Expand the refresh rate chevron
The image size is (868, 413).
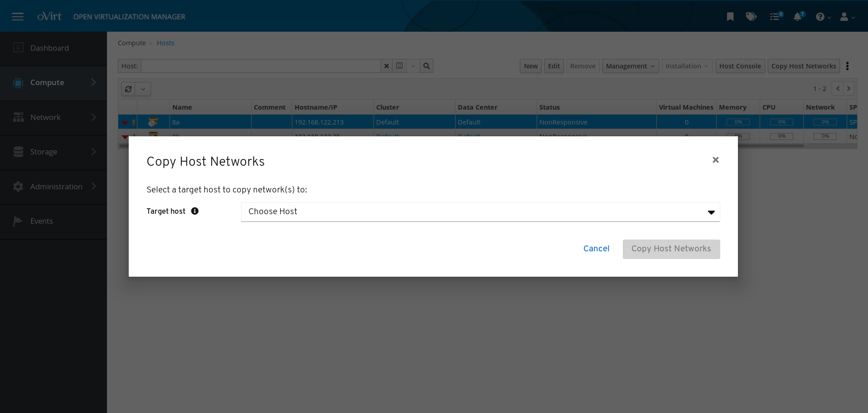pyautogui.click(x=143, y=89)
